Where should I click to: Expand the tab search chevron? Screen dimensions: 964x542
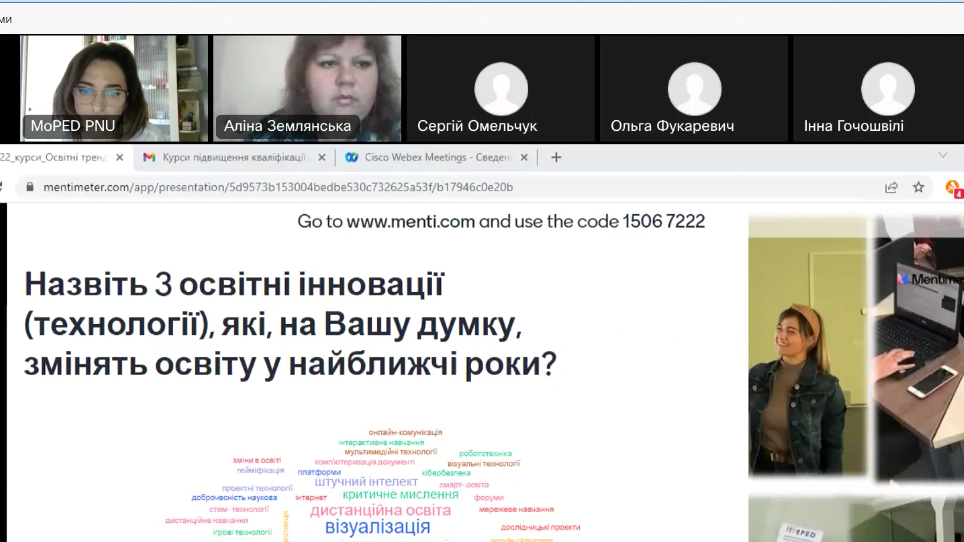(942, 155)
